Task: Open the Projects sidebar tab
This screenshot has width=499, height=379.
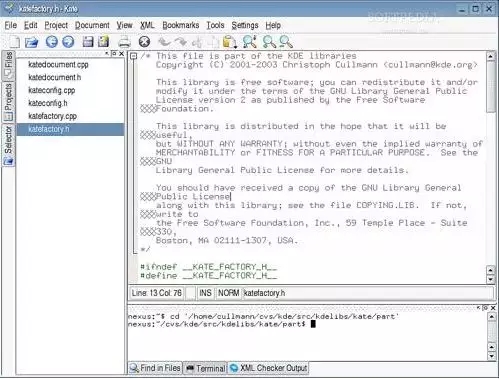Action: pos(8,102)
